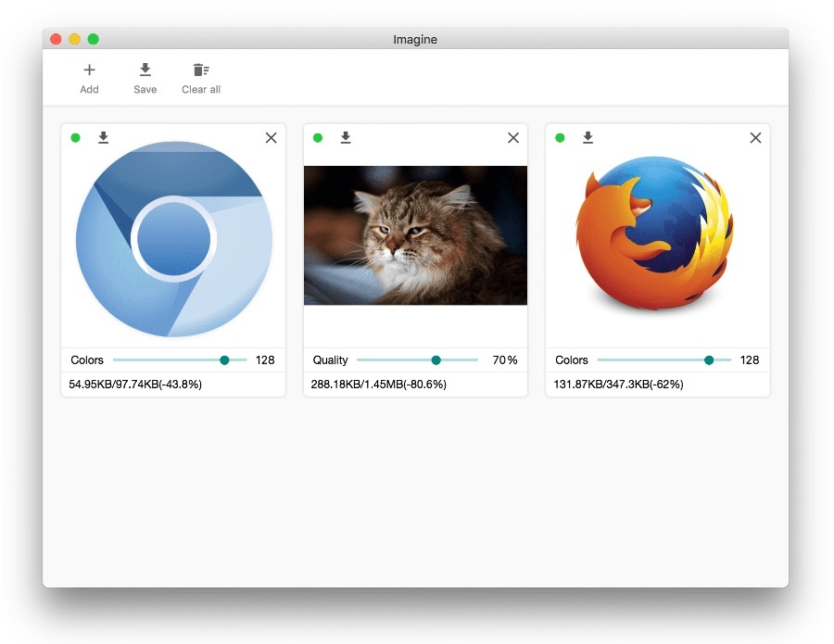Select the cat photo thumbnail
This screenshot has height=644, width=834.
(415, 235)
